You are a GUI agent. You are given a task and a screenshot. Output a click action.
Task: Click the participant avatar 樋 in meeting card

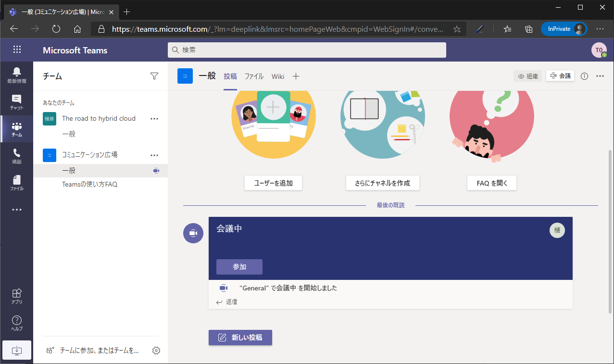(557, 230)
